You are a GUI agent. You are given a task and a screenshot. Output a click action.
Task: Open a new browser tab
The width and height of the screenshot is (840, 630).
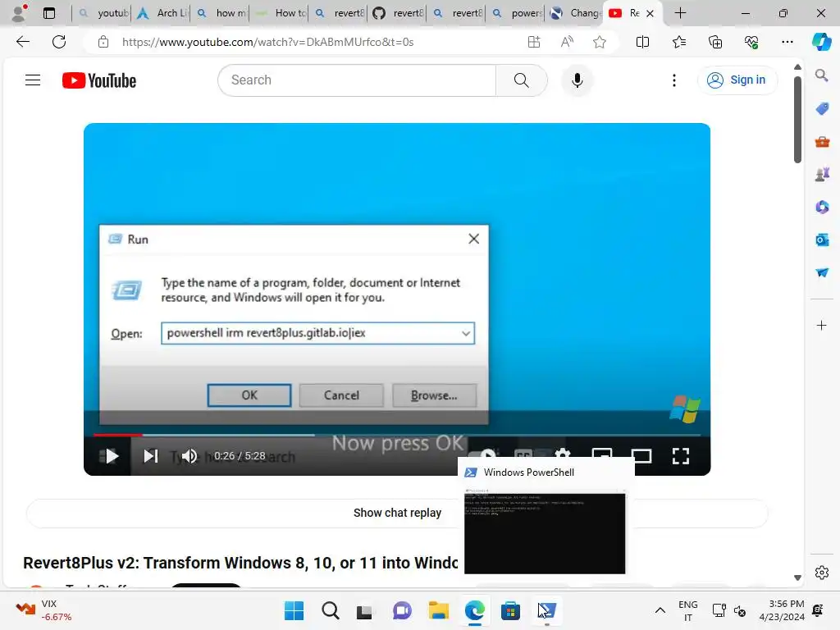680,13
